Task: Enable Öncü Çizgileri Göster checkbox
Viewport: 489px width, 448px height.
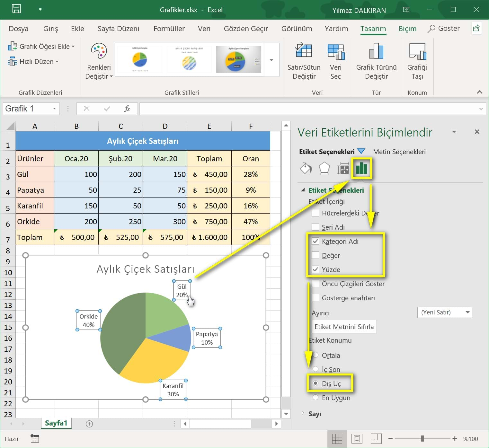Action: coord(316,284)
